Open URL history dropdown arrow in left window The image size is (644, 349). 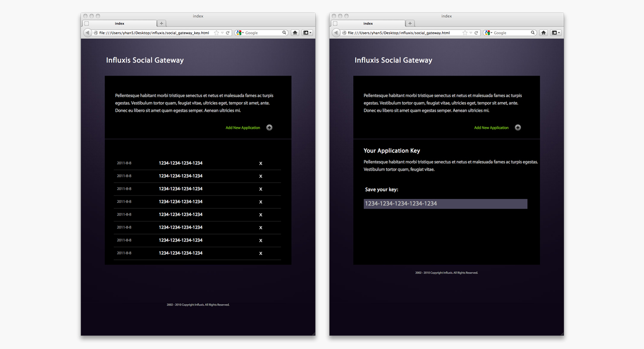pyautogui.click(x=222, y=33)
